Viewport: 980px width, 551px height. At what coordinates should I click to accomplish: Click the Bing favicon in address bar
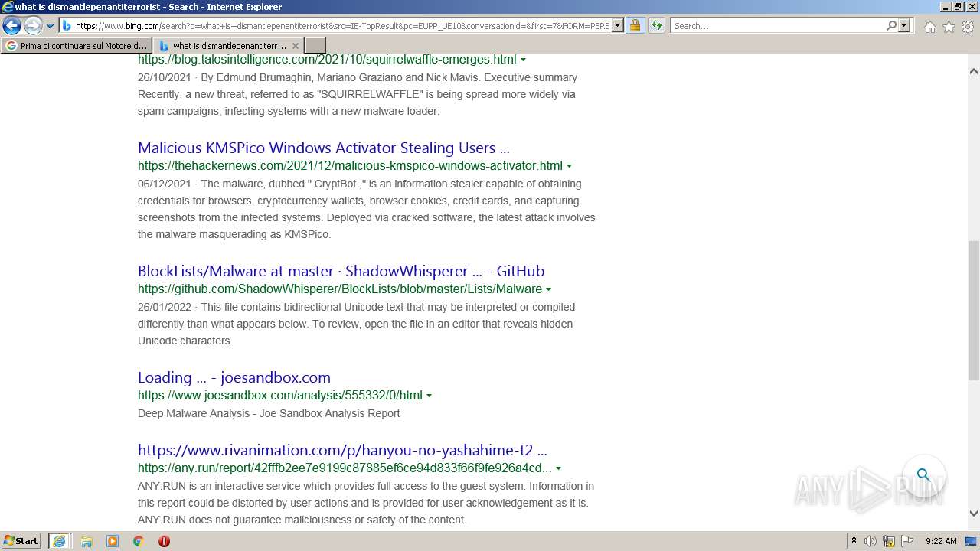tap(67, 26)
